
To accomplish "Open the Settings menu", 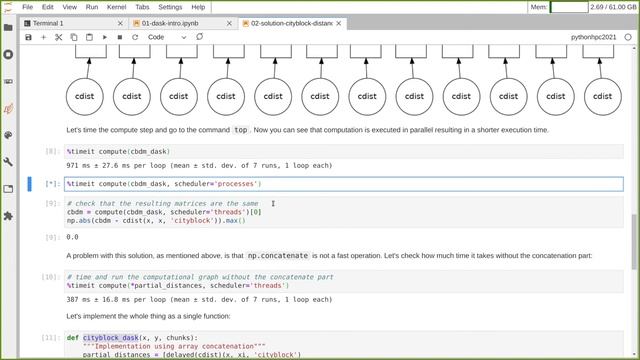I will [x=170, y=7].
